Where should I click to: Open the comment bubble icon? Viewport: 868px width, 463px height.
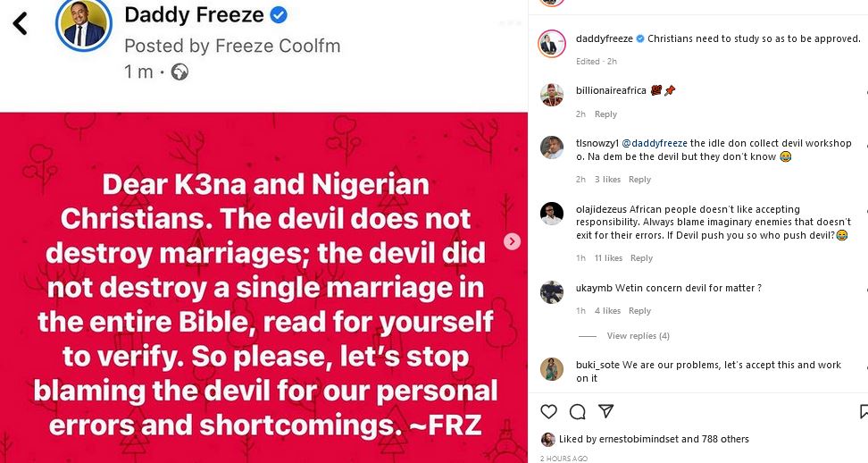coord(578,411)
